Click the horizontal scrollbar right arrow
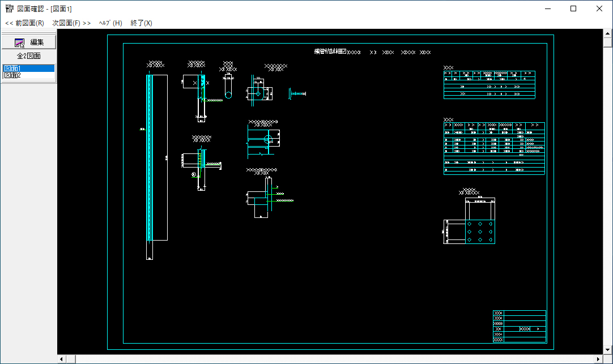Viewport: 613px width, 364px height. [x=598, y=359]
